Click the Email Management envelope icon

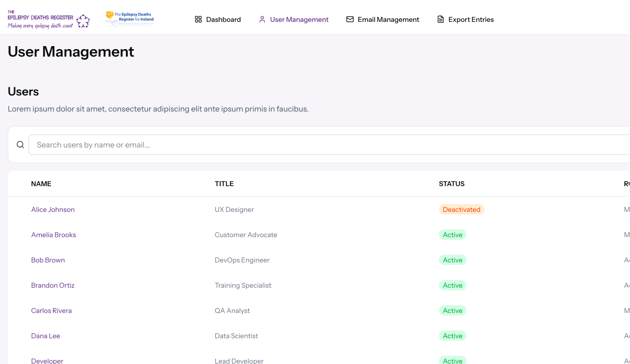(350, 19)
